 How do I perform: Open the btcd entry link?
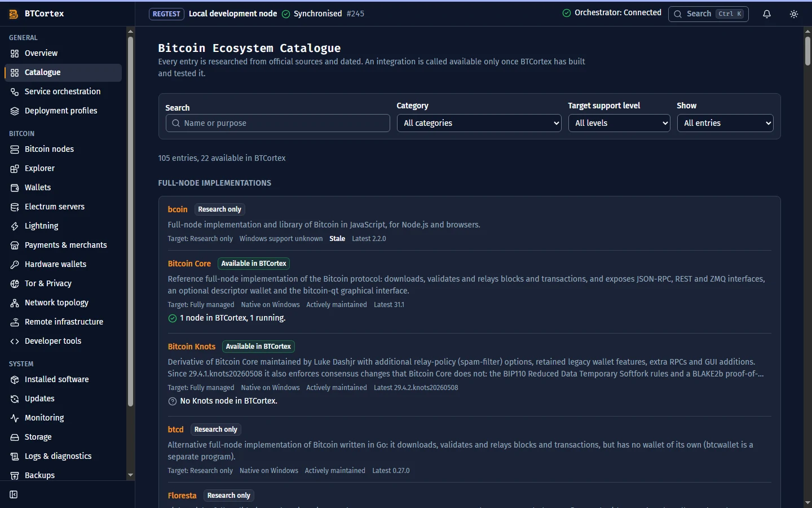176,430
